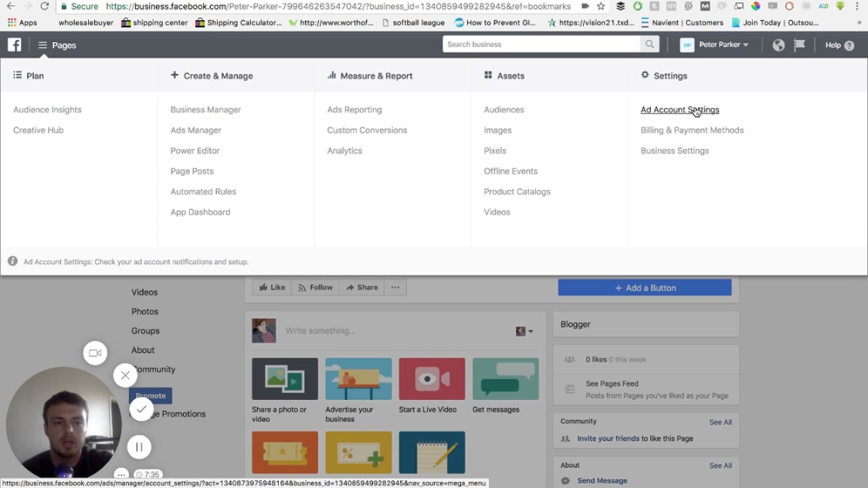
Task: Click Add a Button
Action: [x=645, y=287]
